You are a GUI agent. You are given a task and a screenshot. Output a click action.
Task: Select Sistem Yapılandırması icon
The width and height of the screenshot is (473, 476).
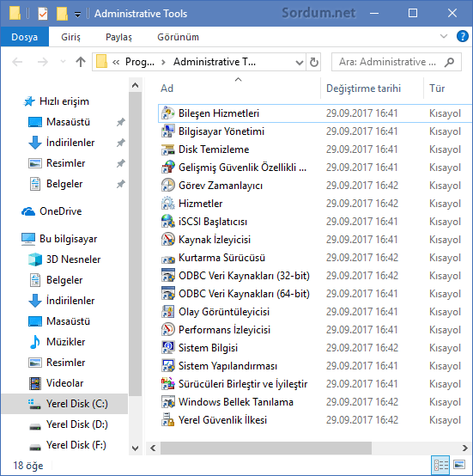click(167, 366)
